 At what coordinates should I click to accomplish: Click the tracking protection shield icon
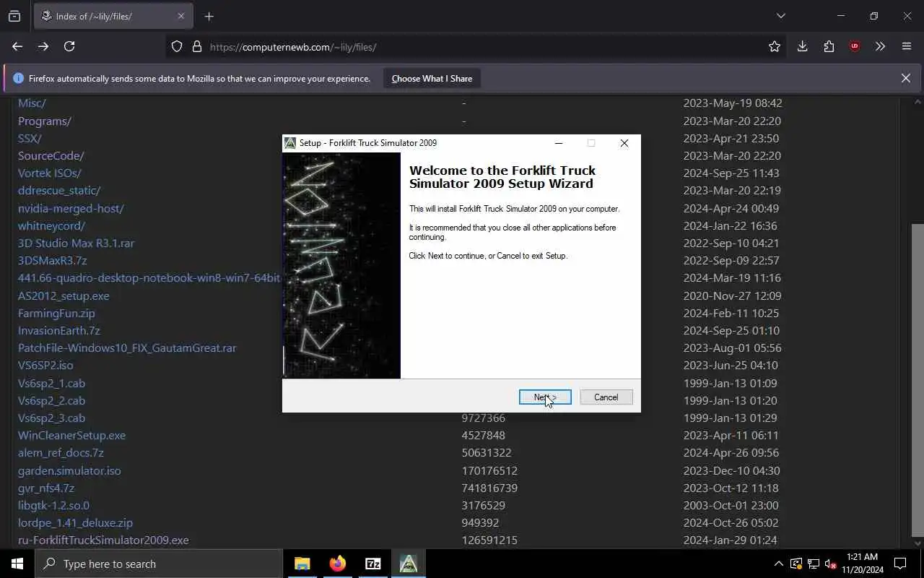coord(177,46)
